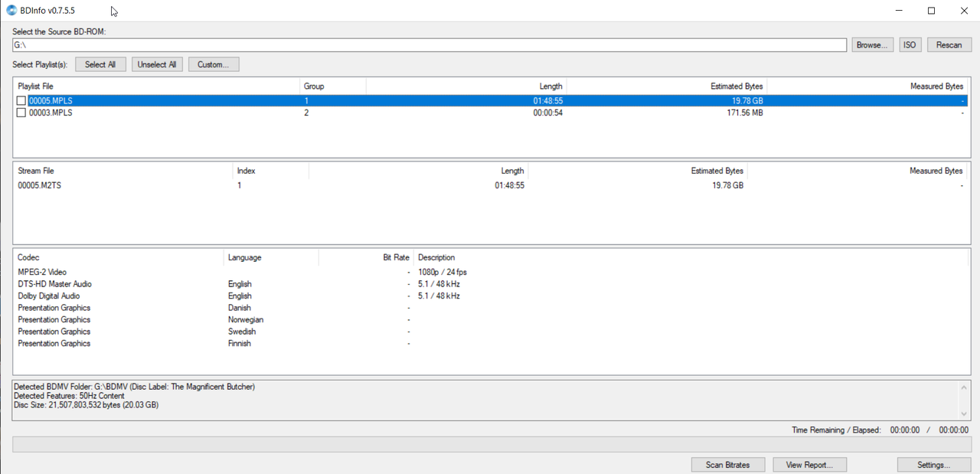
Task: Select the Dolby Digital Audio row
Action: [x=490, y=296]
